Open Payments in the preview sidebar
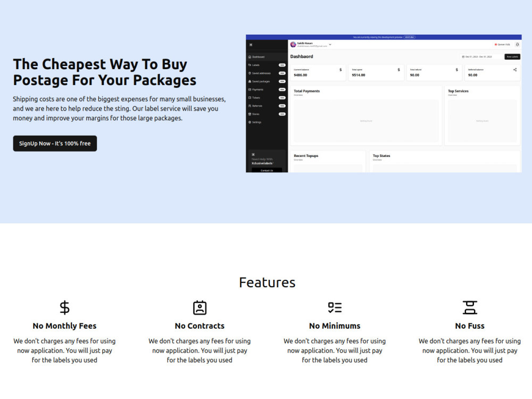The image size is (532, 399). pos(267,89)
